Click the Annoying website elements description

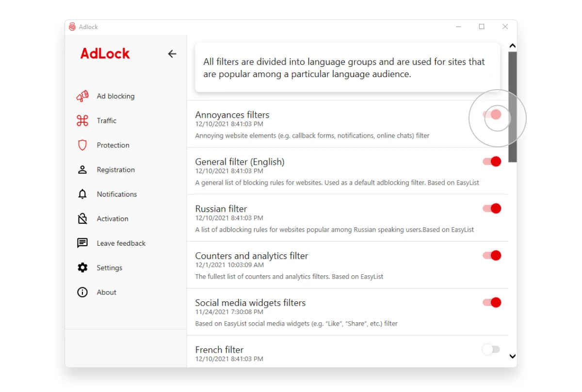click(312, 136)
